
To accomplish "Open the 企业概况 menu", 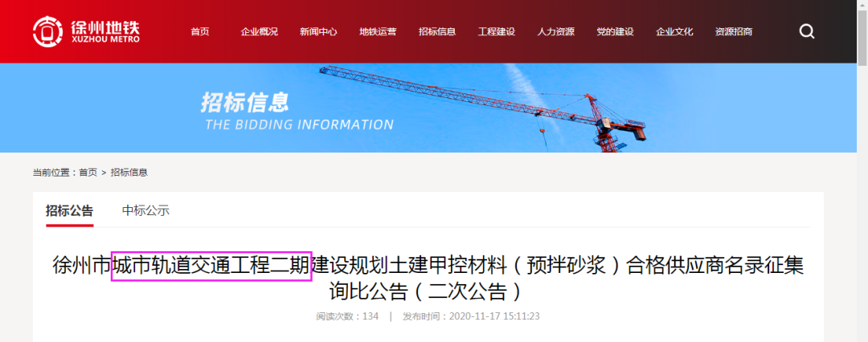I will pos(259,31).
